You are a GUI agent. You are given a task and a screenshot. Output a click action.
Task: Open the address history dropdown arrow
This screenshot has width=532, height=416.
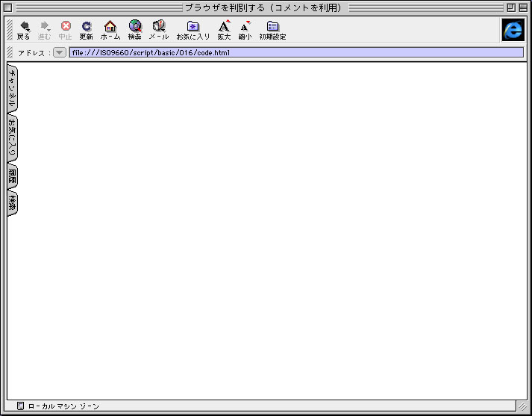tap(60, 52)
